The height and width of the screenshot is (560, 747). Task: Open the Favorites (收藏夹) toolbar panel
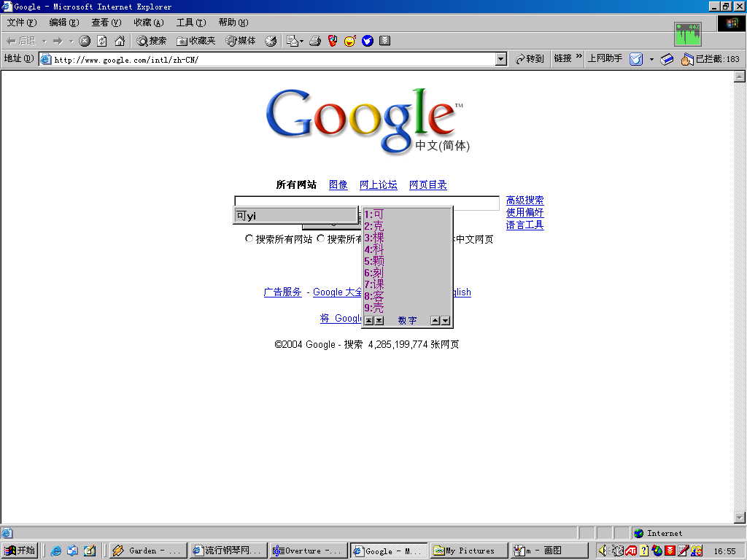click(196, 41)
